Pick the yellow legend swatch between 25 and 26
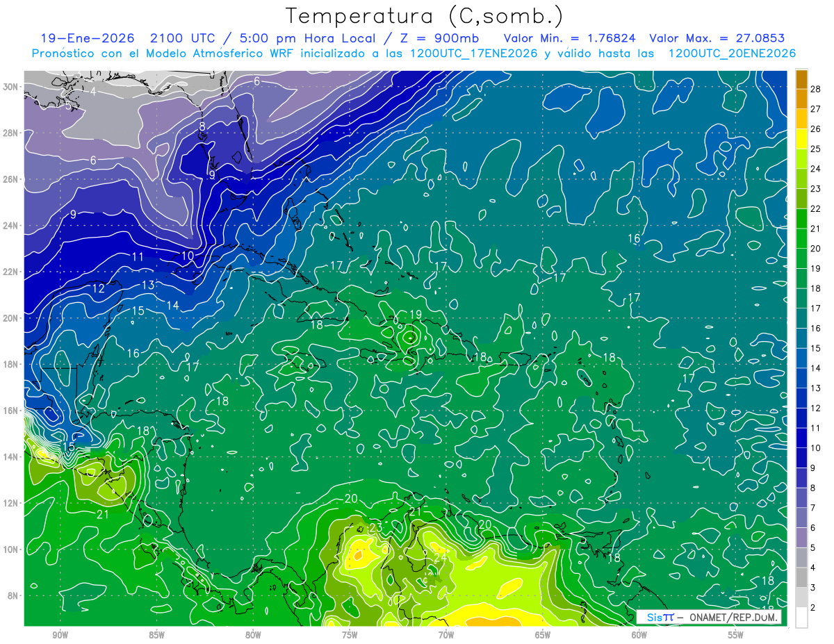The width and height of the screenshot is (834, 644). [801, 138]
